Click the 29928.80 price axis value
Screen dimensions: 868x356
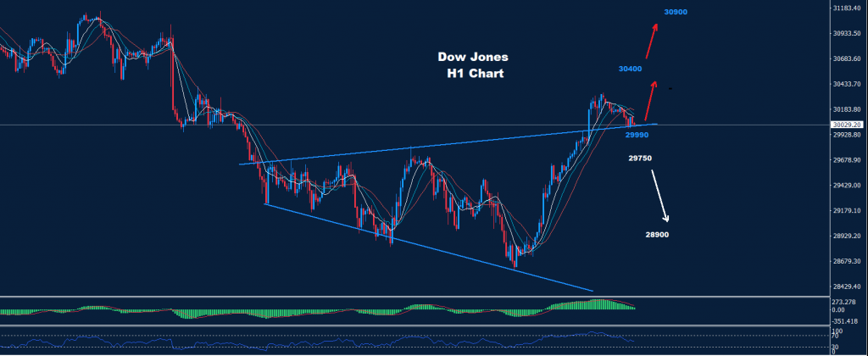[847, 135]
